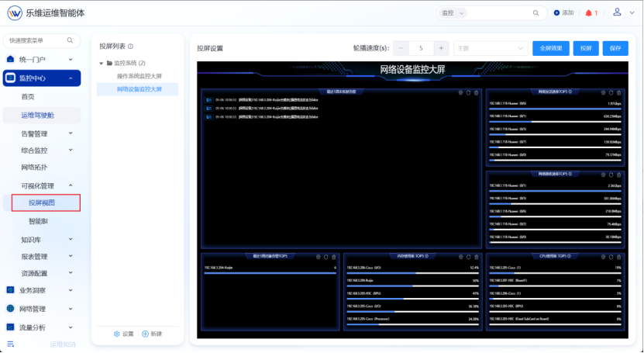
Task: Open settings of the 内存使用率 TOP5 panel
Action: 460,257
